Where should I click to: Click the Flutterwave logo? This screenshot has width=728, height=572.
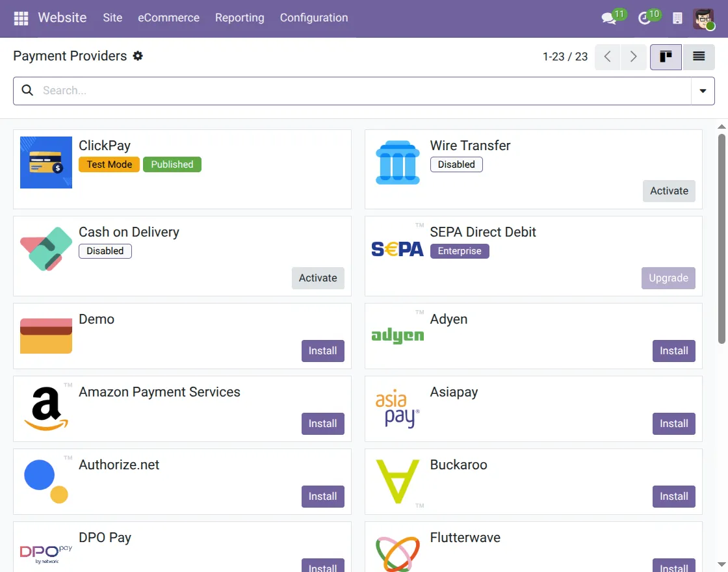397,554
